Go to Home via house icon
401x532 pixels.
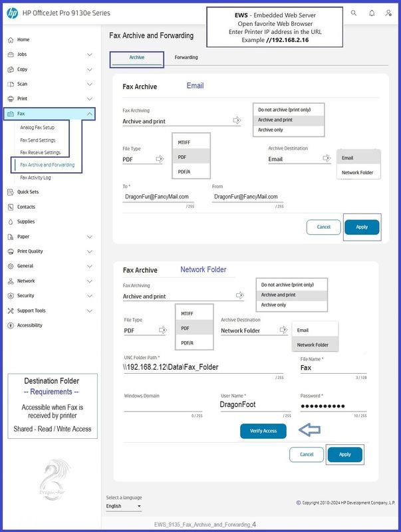[x=11, y=40]
